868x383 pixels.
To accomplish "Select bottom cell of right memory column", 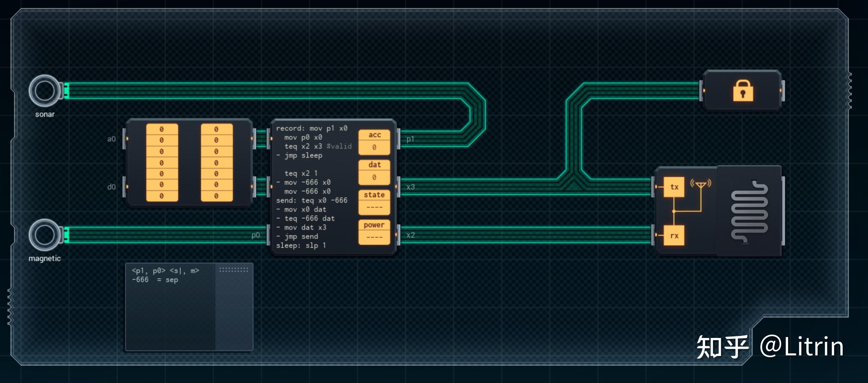I will tap(216, 196).
